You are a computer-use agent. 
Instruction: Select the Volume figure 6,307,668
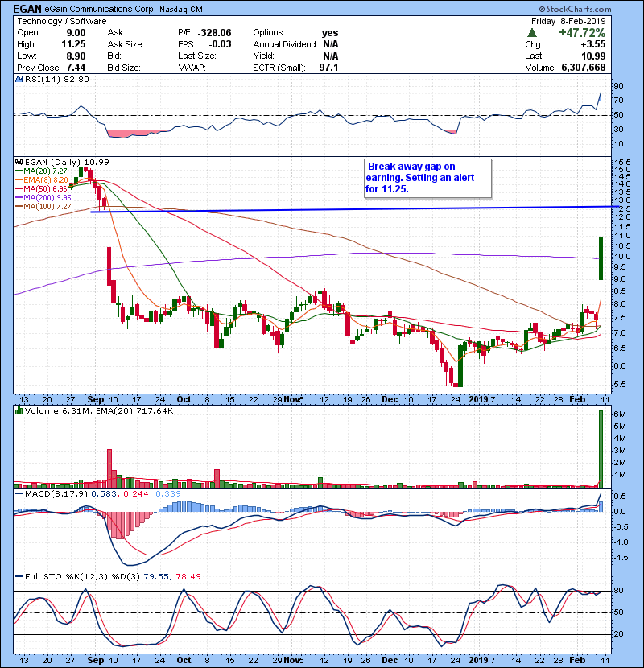pyautogui.click(x=584, y=68)
